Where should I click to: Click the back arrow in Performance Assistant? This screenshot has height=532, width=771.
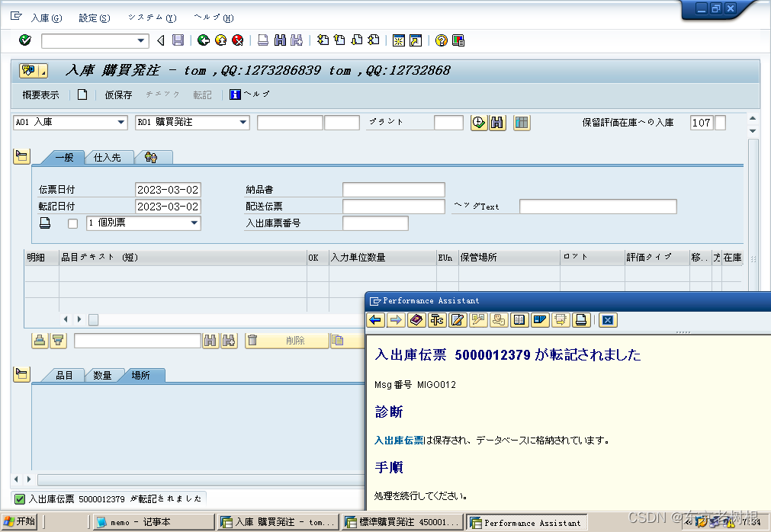click(375, 320)
